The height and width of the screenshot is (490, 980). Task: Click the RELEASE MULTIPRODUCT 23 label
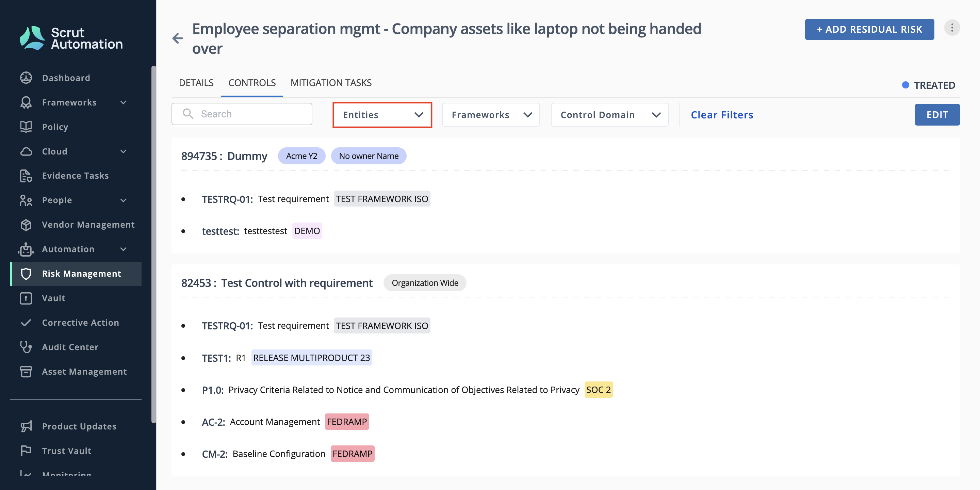312,358
